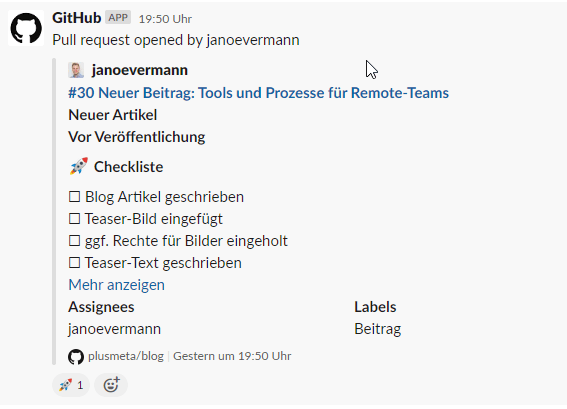Click the bold janoevermann author name
This screenshot has height=409, width=567.
tap(140, 70)
